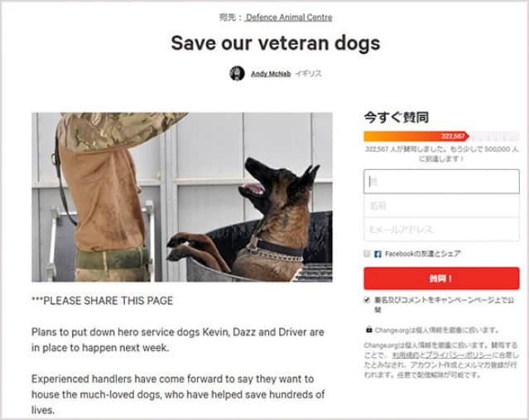This screenshot has height=420, width=529.
Task: Focus the surname (姓) input field
Action: 441,181
